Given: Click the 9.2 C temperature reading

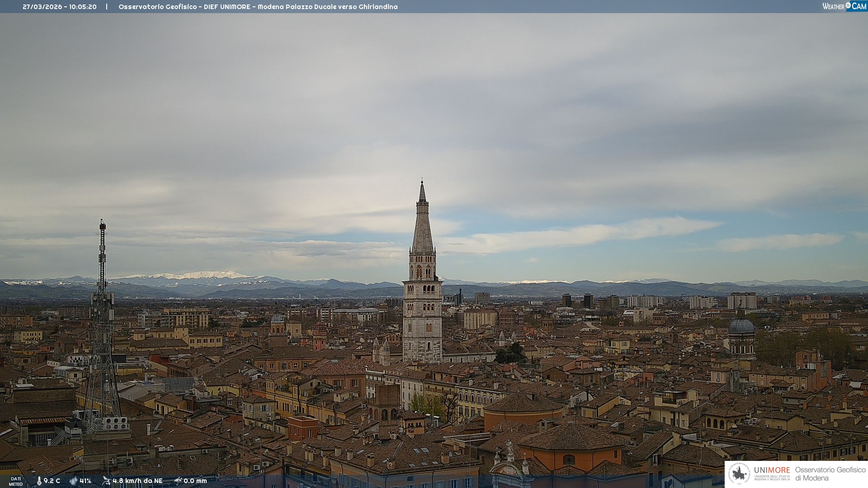Looking at the screenshot, I should [52, 481].
